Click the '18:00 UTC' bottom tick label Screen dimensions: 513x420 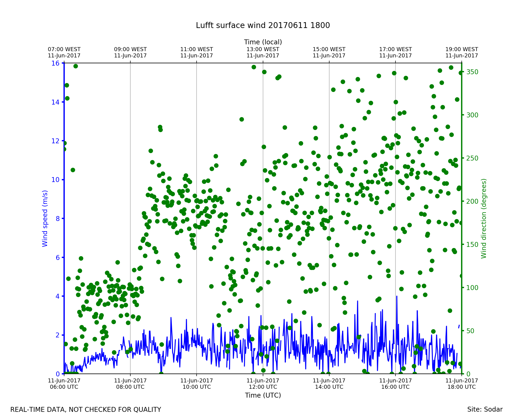(x=461, y=387)
